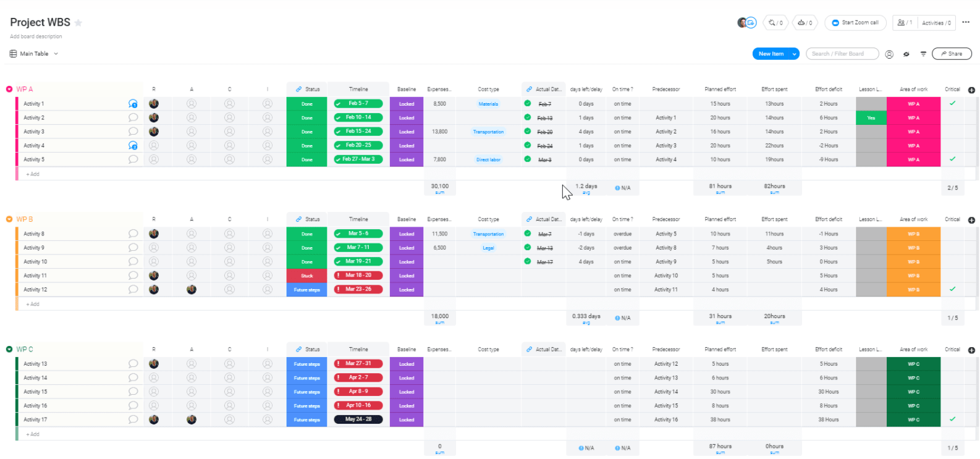Click the green Yes lesson cell of Activity 2
This screenshot has height=459, width=980.
click(871, 118)
